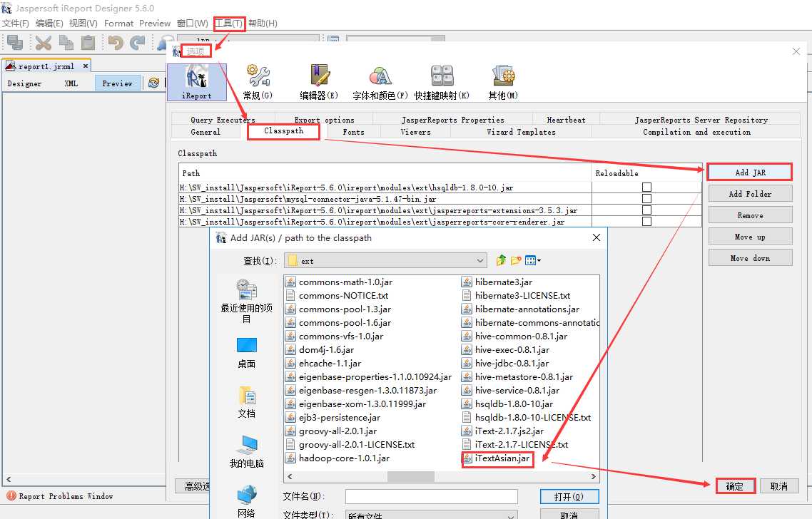812x519 pixels.
Task: Click the jar icon of hibernate3.jar
Action: click(467, 282)
